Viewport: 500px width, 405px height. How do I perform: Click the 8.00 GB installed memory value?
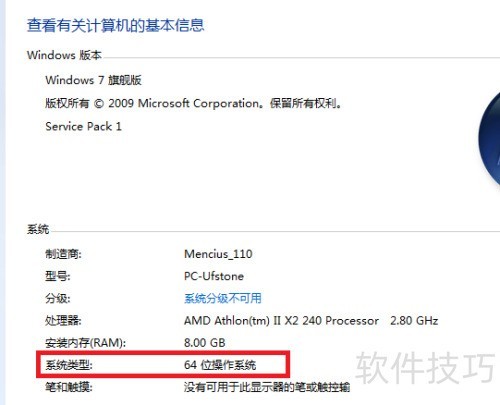click(205, 342)
